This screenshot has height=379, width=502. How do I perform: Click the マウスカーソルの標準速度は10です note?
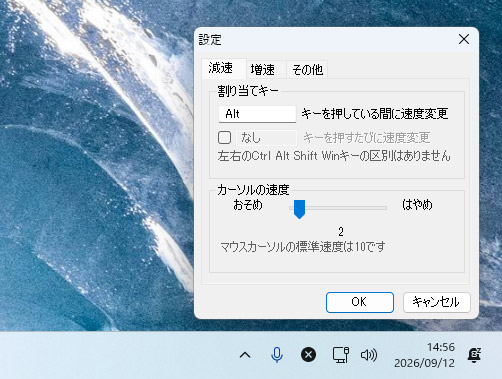point(303,247)
